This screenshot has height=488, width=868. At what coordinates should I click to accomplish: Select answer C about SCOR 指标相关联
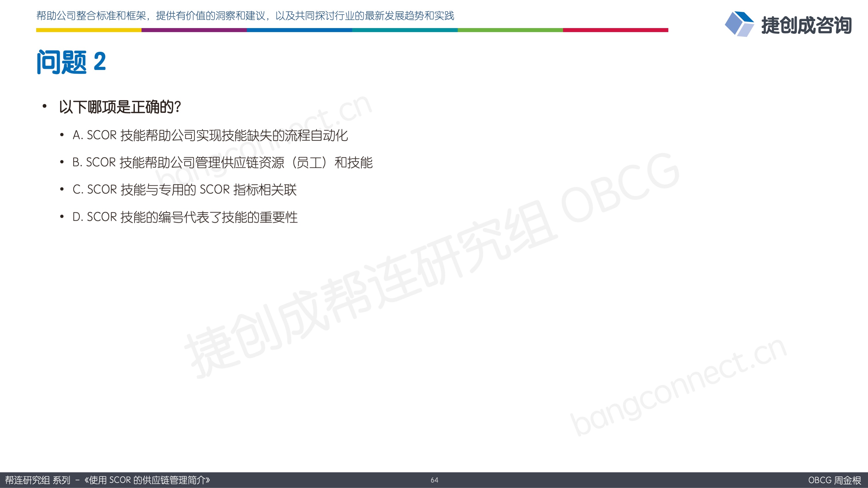point(185,189)
